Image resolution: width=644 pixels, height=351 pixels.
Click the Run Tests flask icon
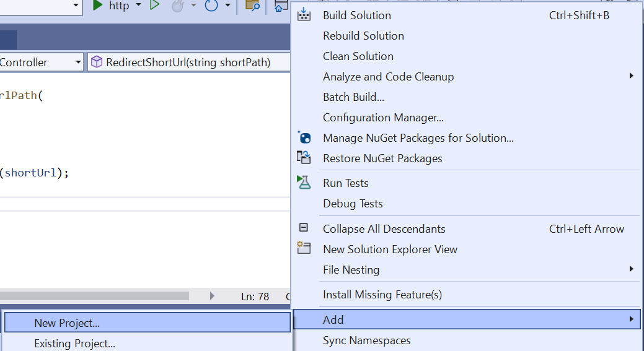click(x=304, y=183)
